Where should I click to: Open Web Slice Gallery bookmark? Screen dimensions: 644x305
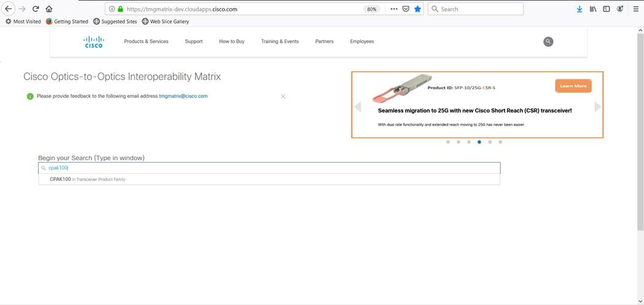[x=165, y=21]
